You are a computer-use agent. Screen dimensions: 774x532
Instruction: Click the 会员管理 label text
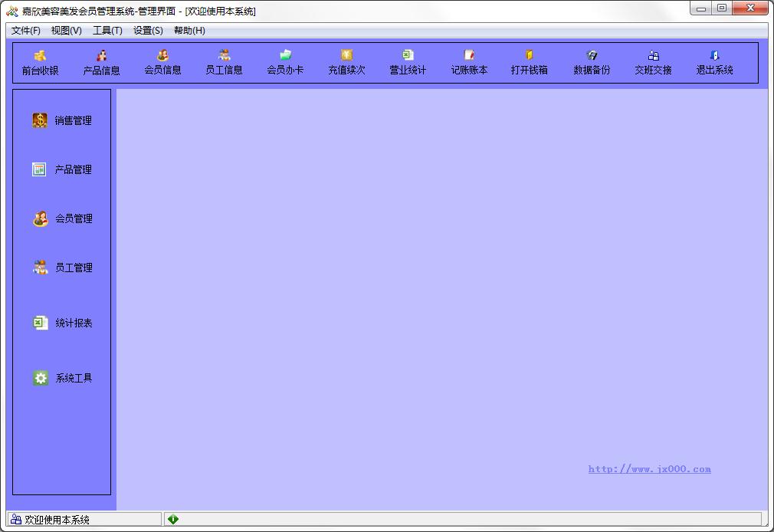74,218
